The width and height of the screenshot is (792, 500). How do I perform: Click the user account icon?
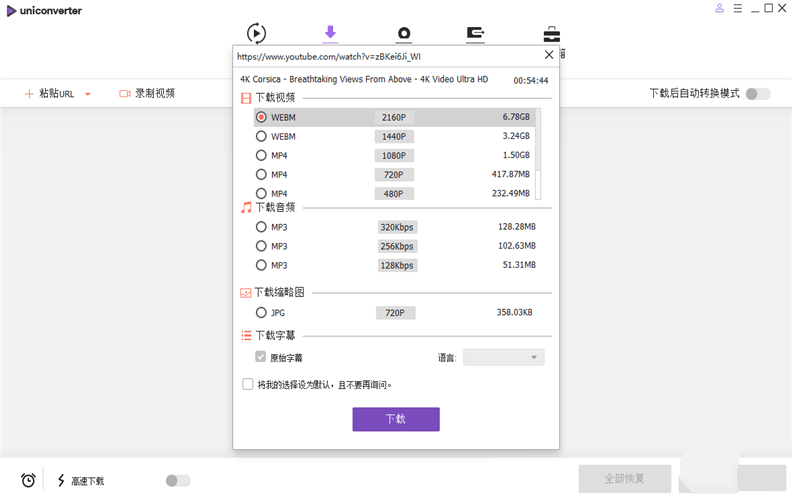tap(719, 9)
